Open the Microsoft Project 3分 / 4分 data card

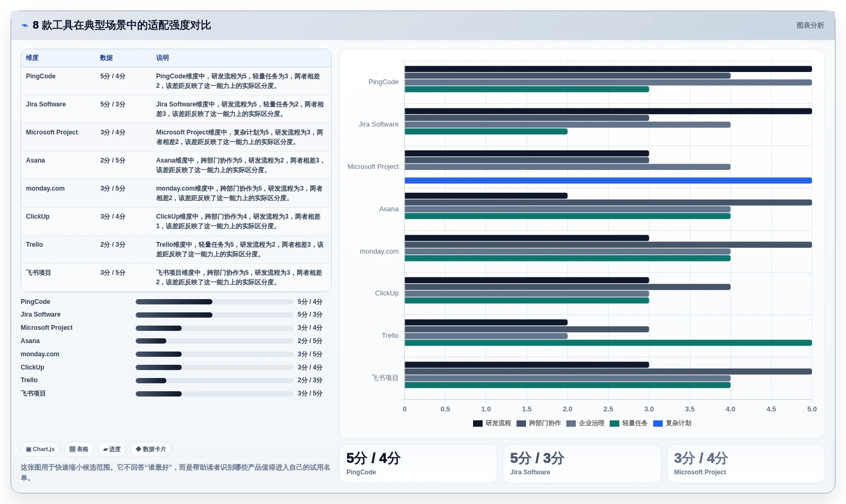746,464
